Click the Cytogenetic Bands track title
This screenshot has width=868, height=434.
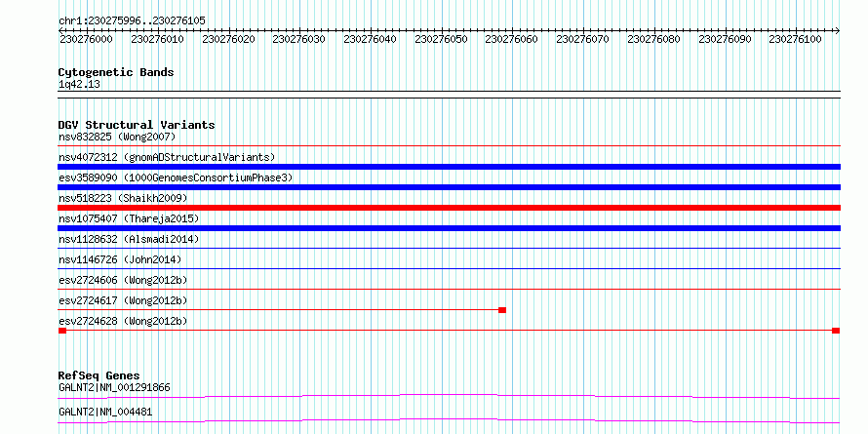[x=116, y=72]
